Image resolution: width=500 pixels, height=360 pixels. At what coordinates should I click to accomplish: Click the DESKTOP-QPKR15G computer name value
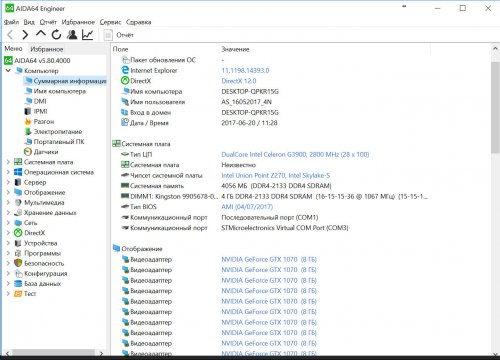[x=250, y=91]
